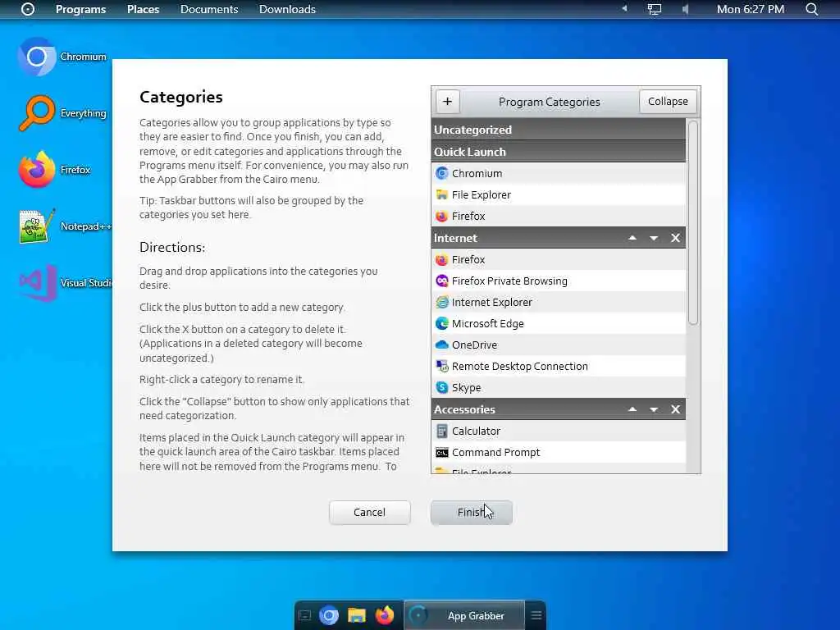The image size is (840, 630).
Task: Move Internet category up
Action: (x=632, y=238)
